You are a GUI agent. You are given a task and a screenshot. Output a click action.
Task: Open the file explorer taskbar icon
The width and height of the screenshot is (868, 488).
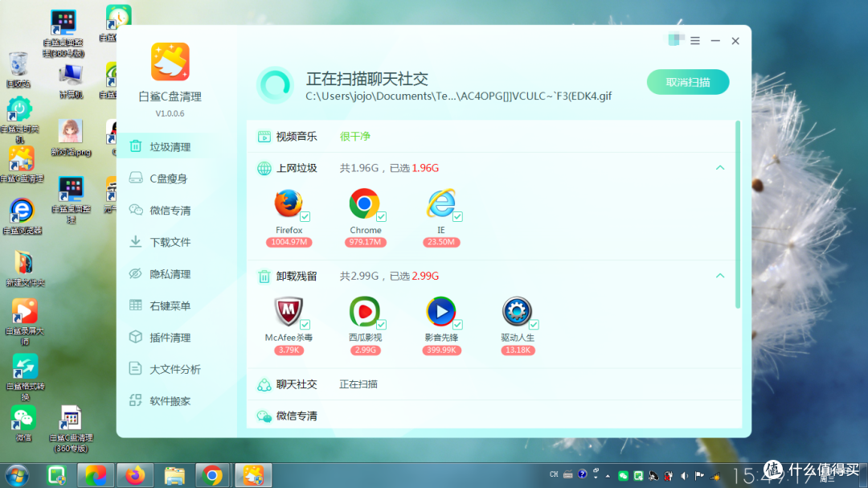click(174, 476)
